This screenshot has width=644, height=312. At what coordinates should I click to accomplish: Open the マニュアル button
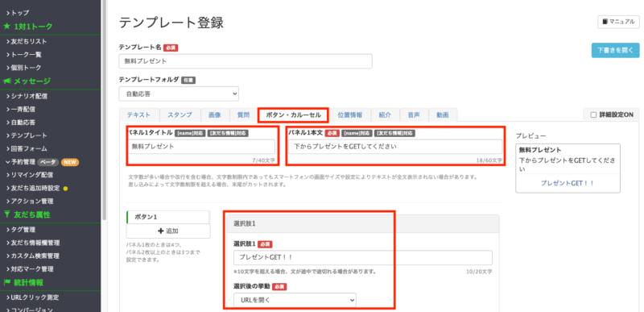coord(618,22)
